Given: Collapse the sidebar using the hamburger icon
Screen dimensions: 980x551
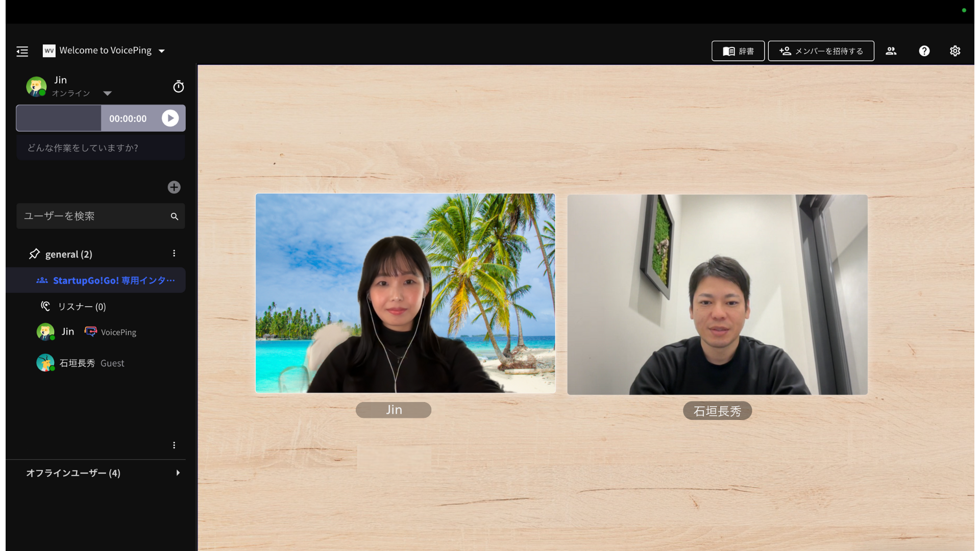Looking at the screenshot, I should pyautogui.click(x=22, y=51).
